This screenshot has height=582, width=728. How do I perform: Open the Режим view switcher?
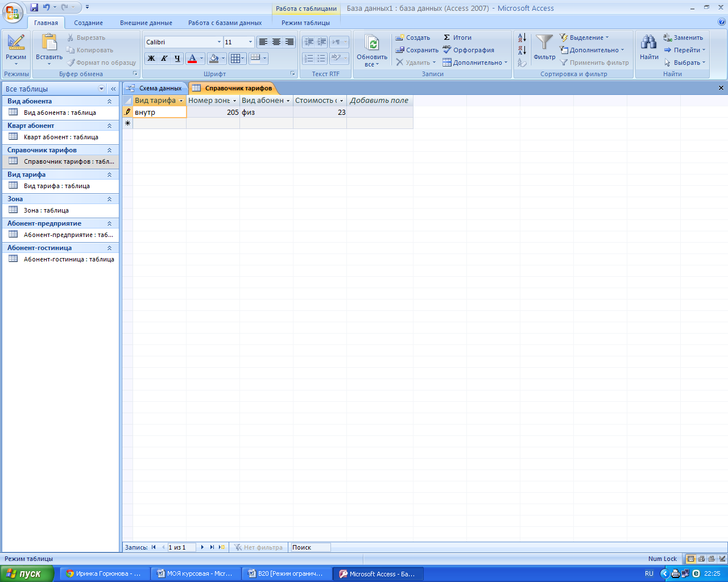(16, 51)
